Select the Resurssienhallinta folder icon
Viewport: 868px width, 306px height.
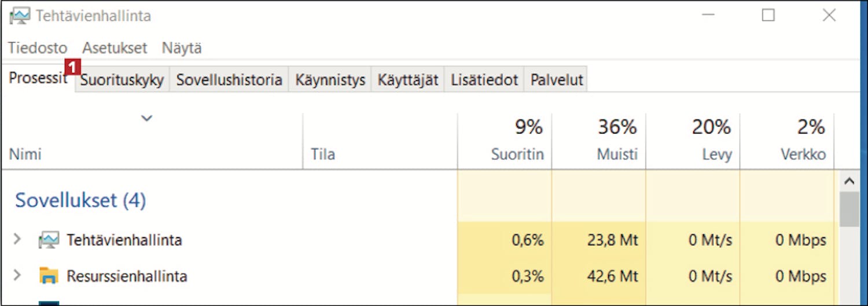click(x=49, y=275)
